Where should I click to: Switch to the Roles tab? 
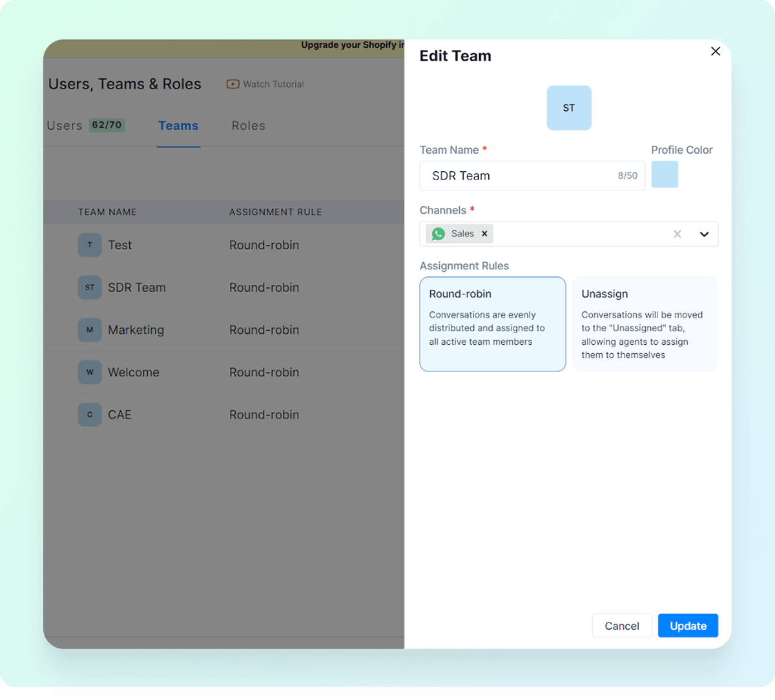click(248, 125)
